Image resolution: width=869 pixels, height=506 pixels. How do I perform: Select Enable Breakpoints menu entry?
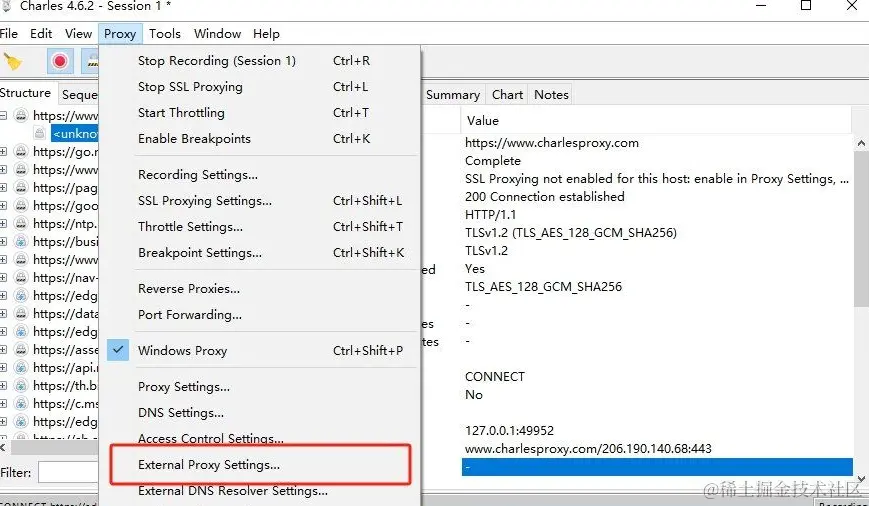(x=261, y=139)
